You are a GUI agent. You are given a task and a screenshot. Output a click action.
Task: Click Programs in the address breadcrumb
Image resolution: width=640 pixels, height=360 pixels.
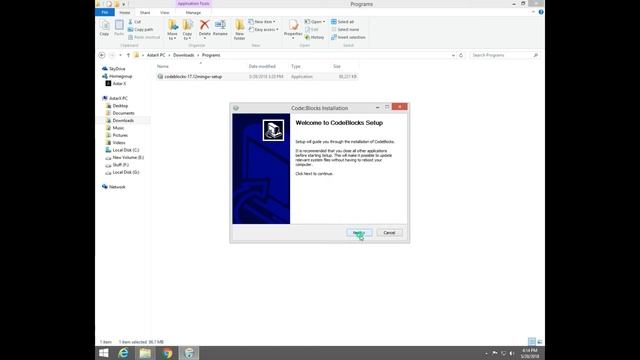(211, 55)
